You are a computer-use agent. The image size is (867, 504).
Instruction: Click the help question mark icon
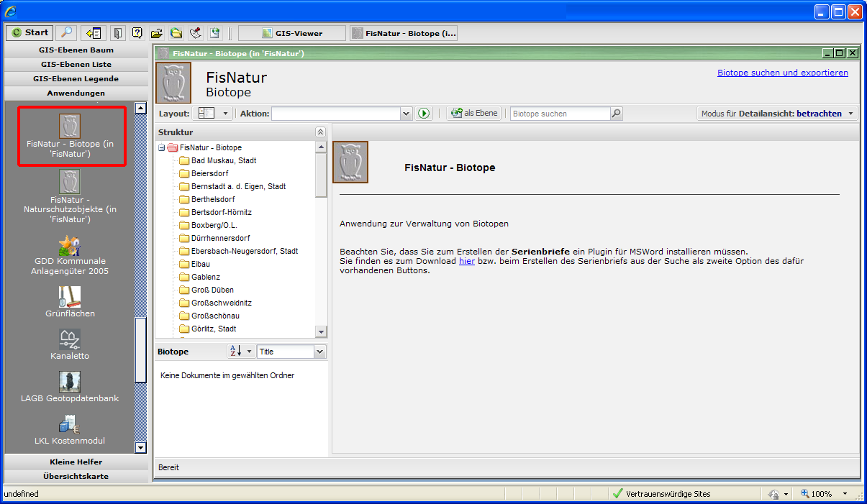click(x=137, y=32)
